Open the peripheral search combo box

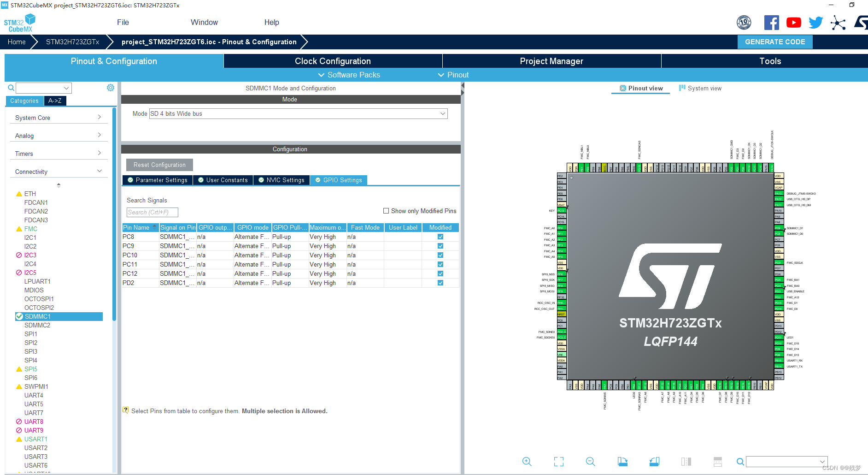pos(44,88)
